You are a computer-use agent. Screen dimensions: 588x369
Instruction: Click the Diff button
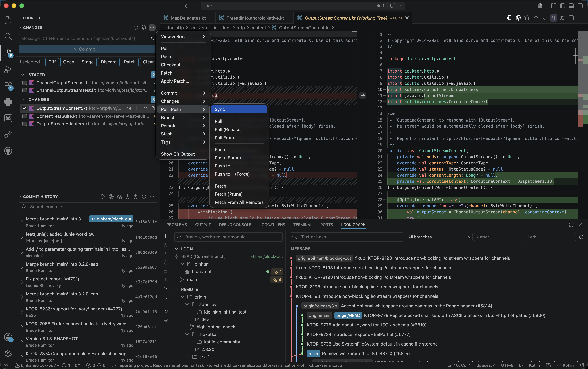coord(52,62)
